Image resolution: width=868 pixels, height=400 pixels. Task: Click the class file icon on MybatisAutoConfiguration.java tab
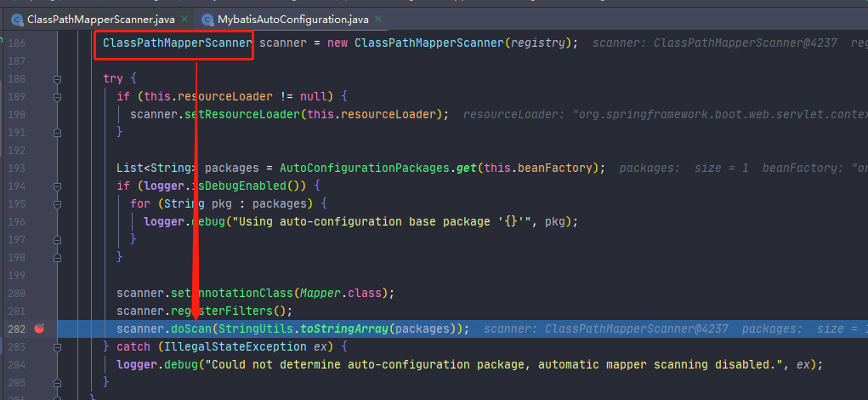pyautogui.click(x=208, y=20)
